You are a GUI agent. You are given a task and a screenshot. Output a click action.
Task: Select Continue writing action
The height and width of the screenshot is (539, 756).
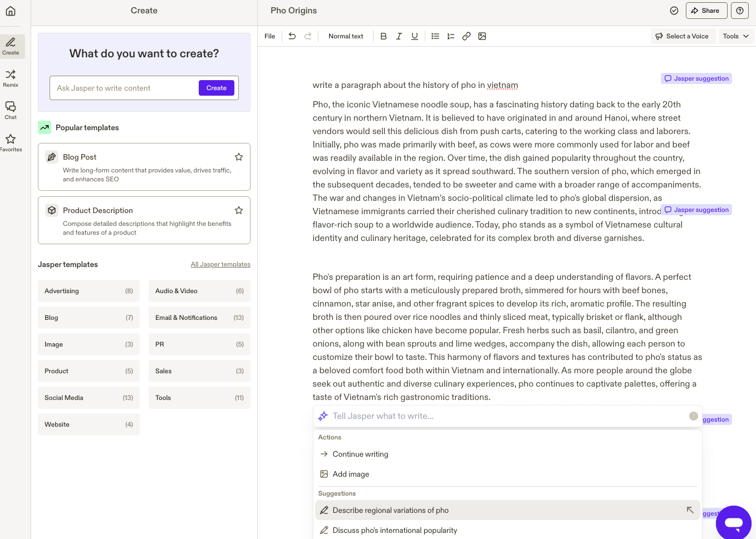click(x=508, y=454)
